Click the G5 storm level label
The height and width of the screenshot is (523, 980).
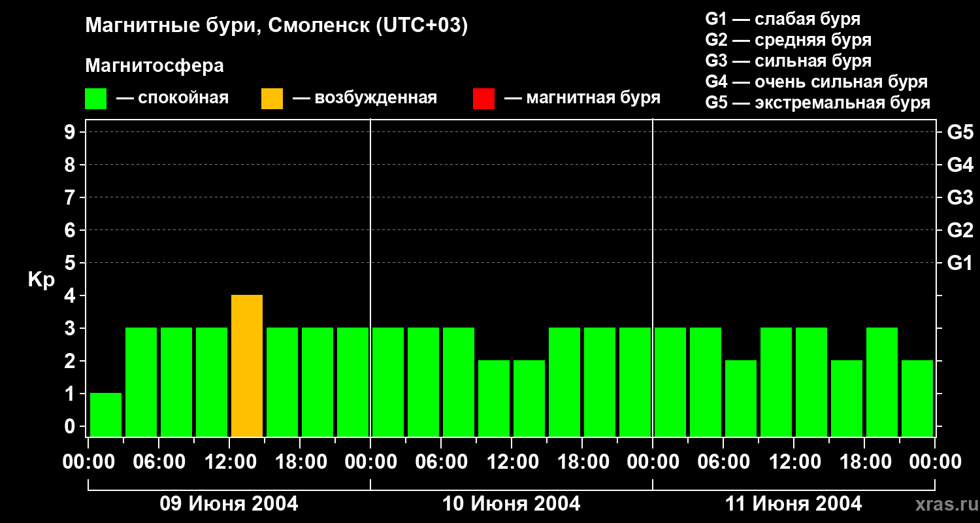pos(960,132)
